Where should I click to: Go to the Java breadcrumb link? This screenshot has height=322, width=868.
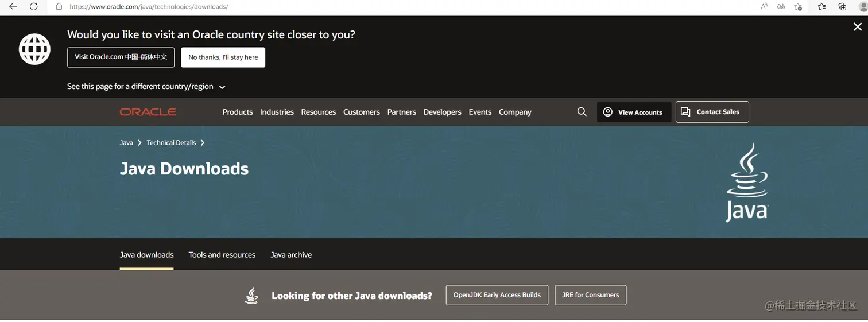(x=126, y=143)
